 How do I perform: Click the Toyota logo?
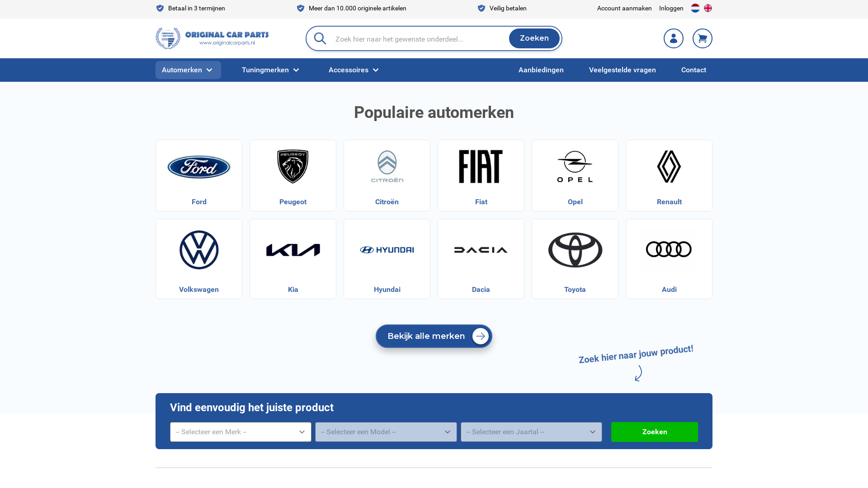(575, 250)
